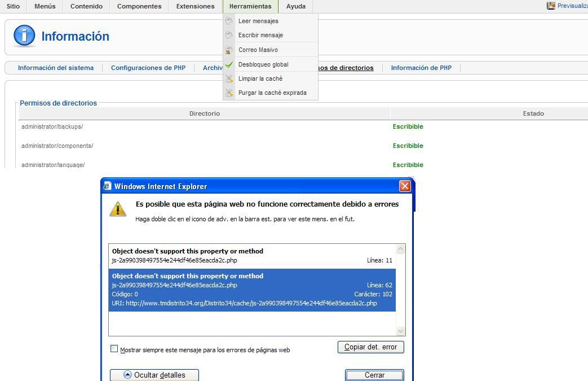The image size is (588, 381).
Task: Select Limpiar la caché menu entry
Action: pos(271,79)
